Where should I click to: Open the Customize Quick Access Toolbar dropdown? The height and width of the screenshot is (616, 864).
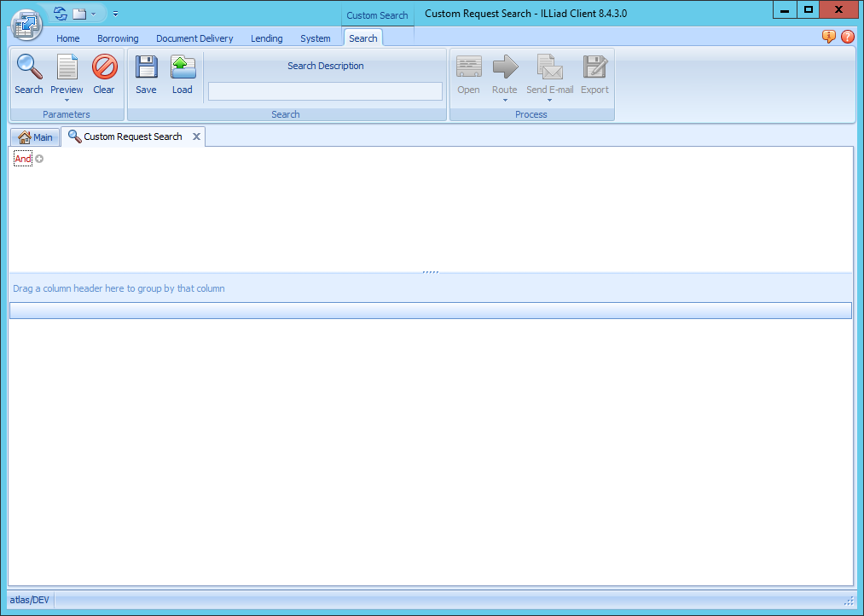pos(115,14)
